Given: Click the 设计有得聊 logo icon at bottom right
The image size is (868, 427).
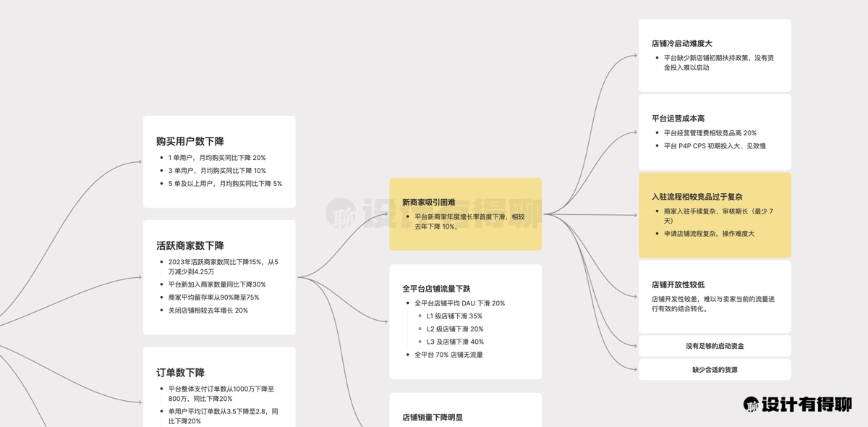Looking at the screenshot, I should (x=752, y=405).
